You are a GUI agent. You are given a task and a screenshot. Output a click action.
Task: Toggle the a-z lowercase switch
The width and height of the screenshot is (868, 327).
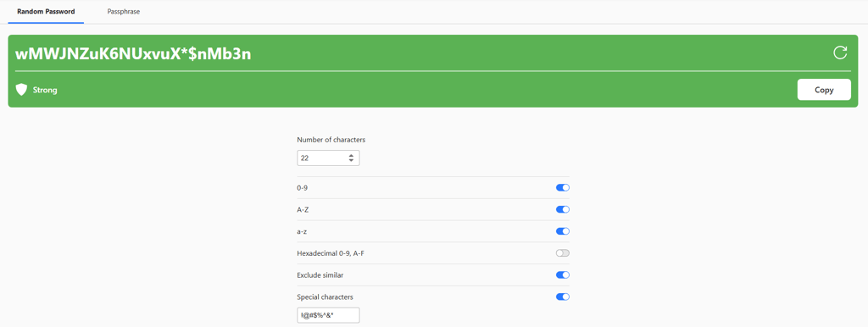563,231
